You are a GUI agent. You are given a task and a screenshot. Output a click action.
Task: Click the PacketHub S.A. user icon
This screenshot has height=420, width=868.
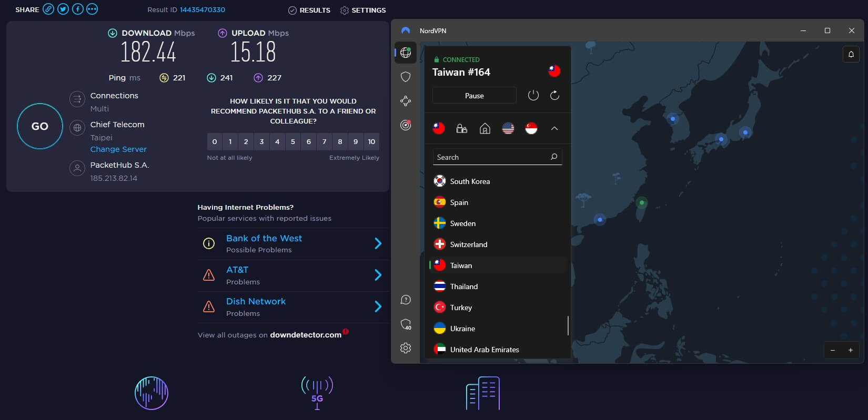tap(77, 168)
